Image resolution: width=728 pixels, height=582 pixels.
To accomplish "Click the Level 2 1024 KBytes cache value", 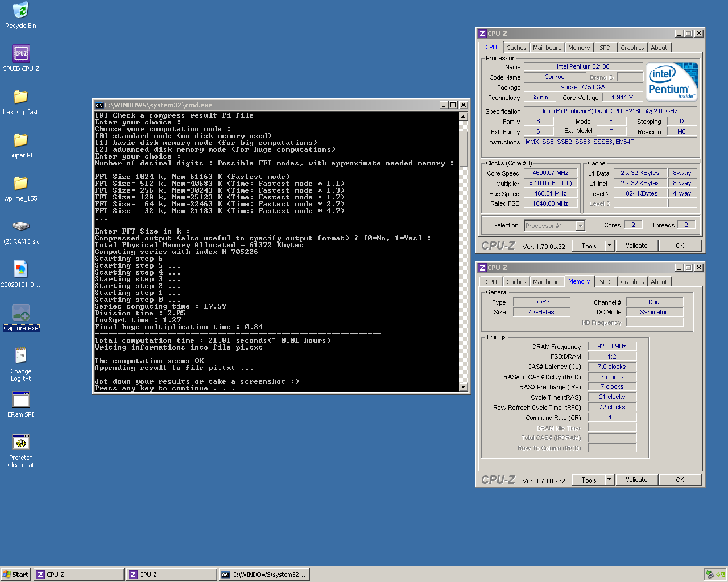I will [640, 193].
